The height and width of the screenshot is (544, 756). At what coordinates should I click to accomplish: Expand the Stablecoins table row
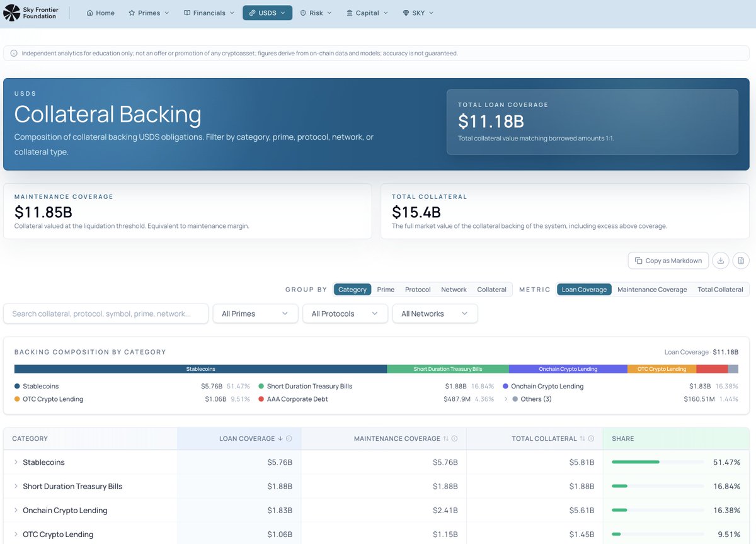tap(16, 462)
